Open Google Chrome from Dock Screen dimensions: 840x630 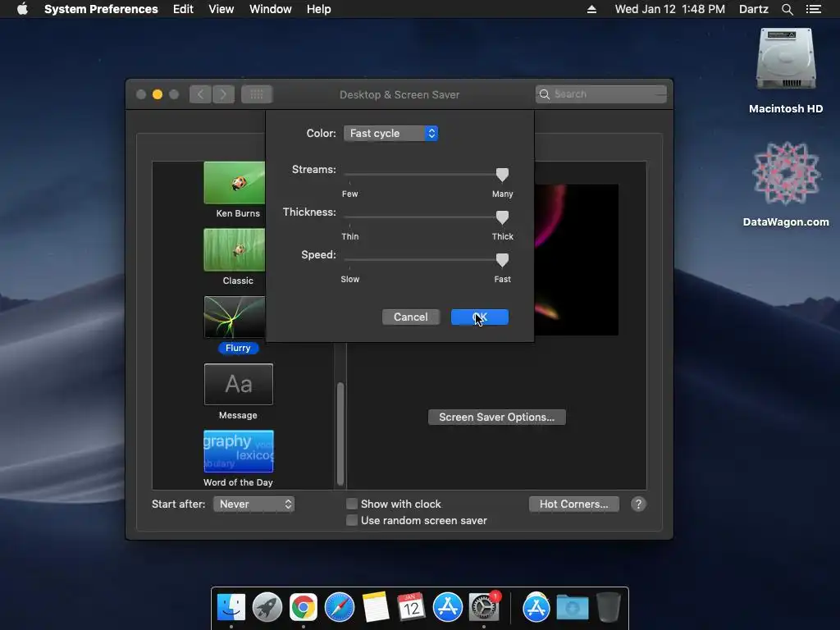pos(304,608)
